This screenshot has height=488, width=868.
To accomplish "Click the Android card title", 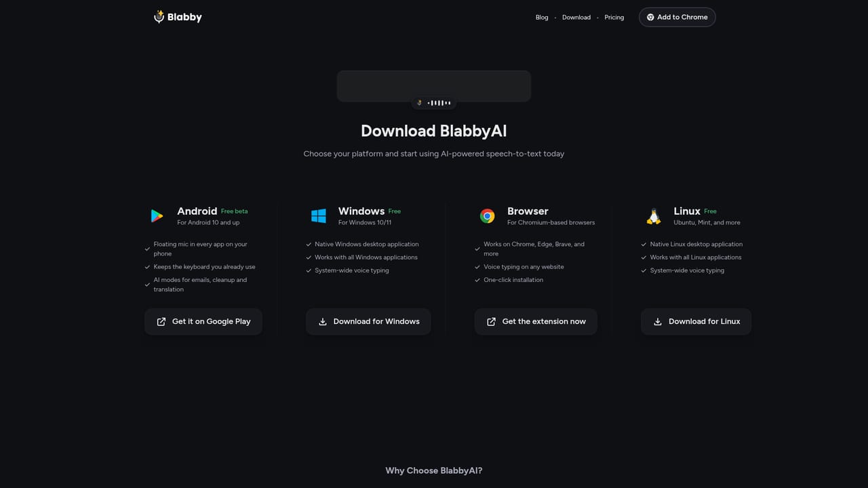I will click(197, 211).
